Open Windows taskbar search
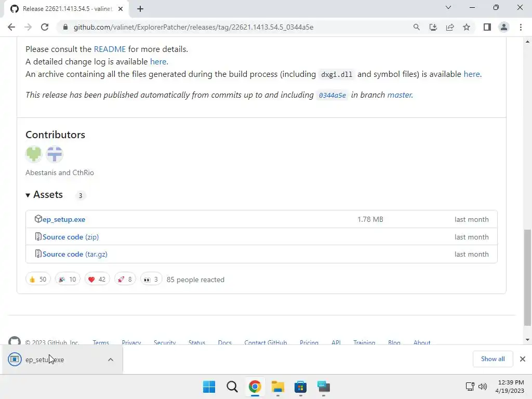 (232, 387)
